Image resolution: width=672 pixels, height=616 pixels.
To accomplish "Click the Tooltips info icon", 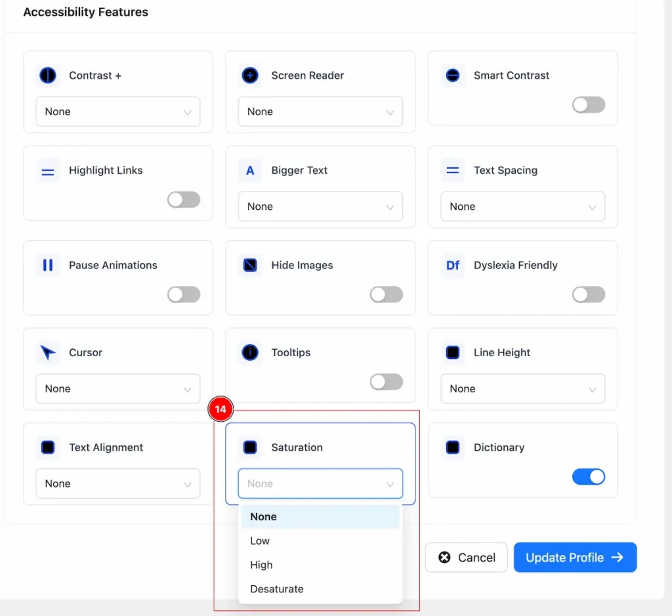I will 250,352.
